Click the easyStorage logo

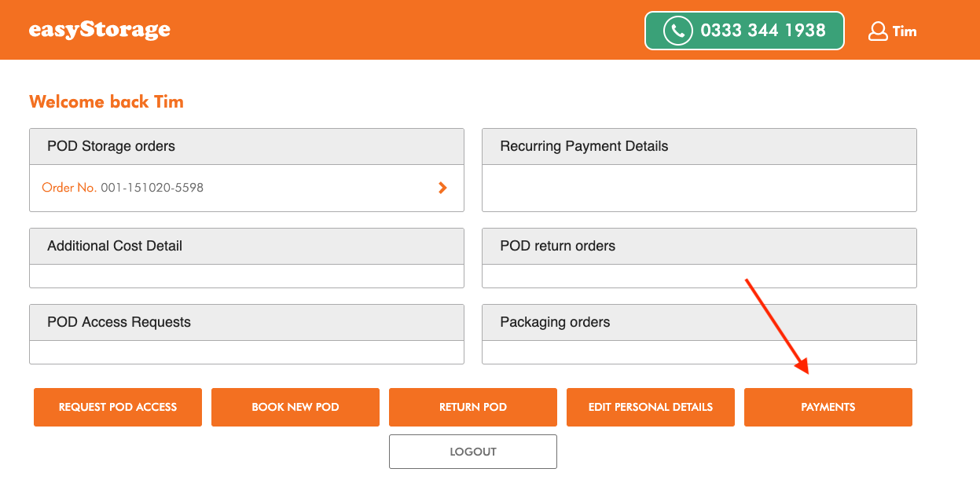point(100,30)
